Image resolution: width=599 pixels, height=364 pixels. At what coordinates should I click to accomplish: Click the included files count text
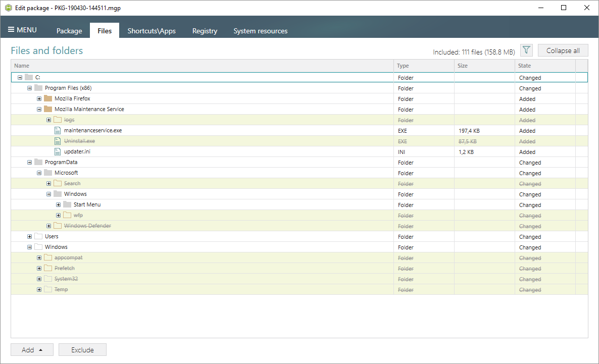474,52
